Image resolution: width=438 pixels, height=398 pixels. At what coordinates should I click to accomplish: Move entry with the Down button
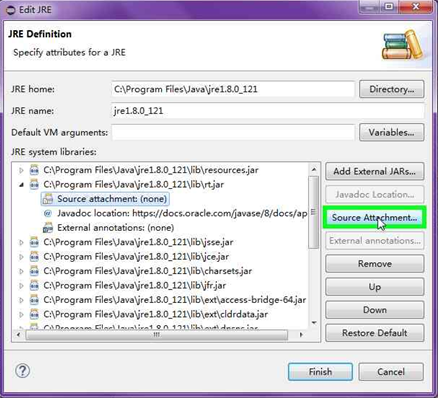click(x=375, y=310)
